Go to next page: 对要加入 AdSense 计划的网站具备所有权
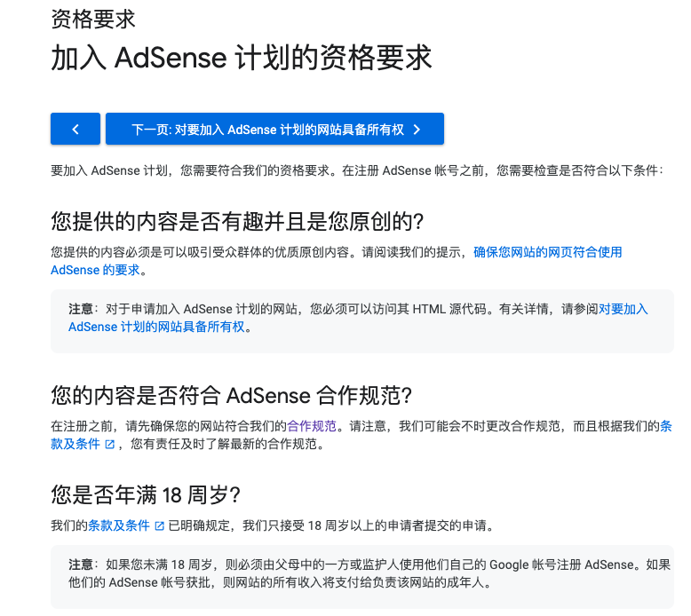The height and width of the screenshot is (616, 691). pyautogui.click(x=267, y=130)
